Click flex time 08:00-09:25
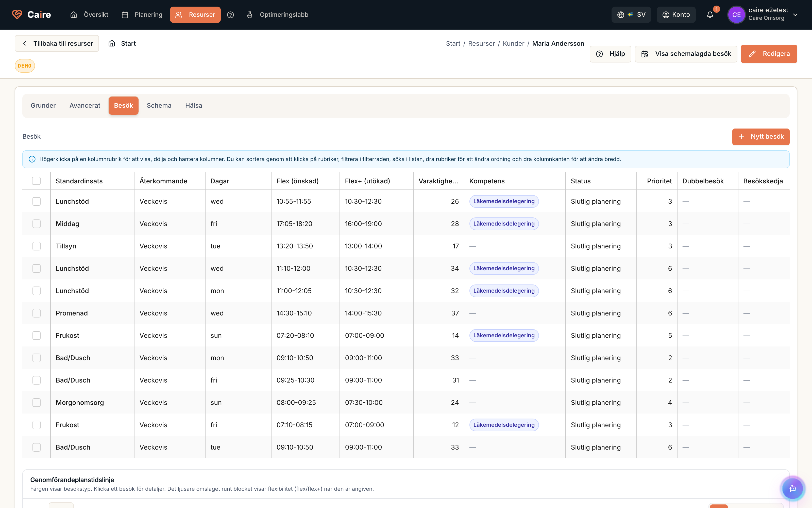Viewport: 812px width, 508px height. coord(296,403)
